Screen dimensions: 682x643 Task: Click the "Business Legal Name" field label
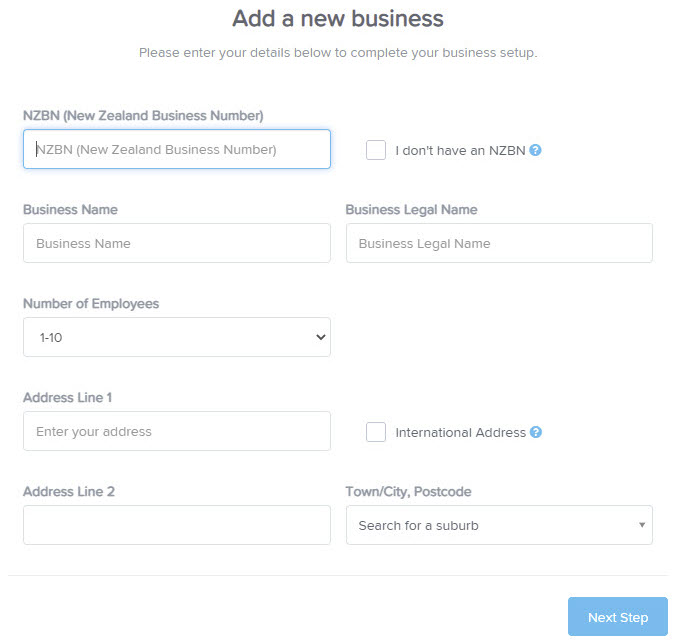pos(411,210)
